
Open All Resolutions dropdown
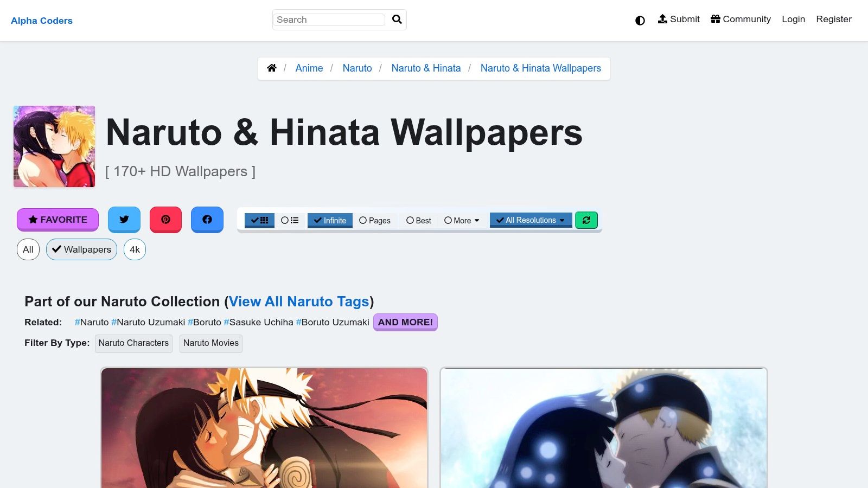pyautogui.click(x=531, y=220)
